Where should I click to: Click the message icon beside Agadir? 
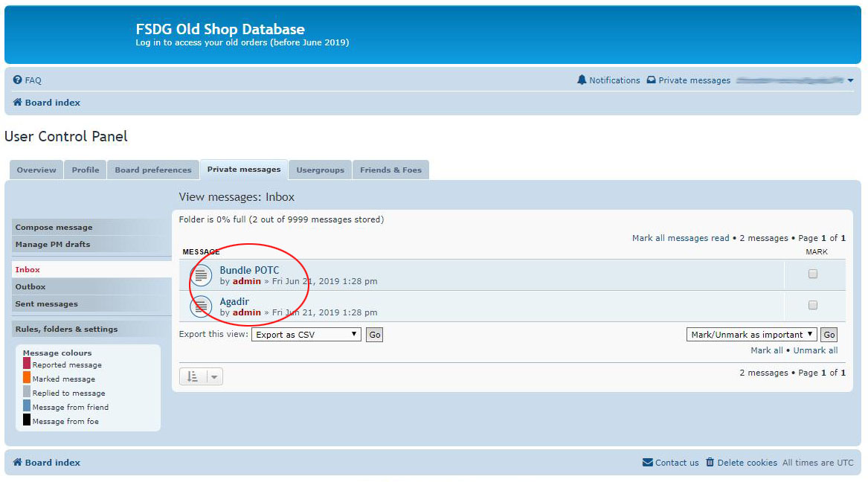201,306
